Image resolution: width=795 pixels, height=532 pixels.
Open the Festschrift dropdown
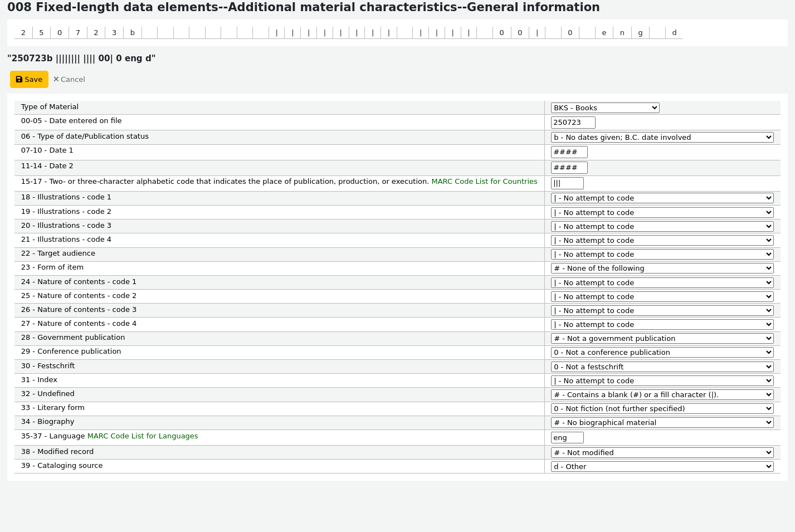point(662,367)
